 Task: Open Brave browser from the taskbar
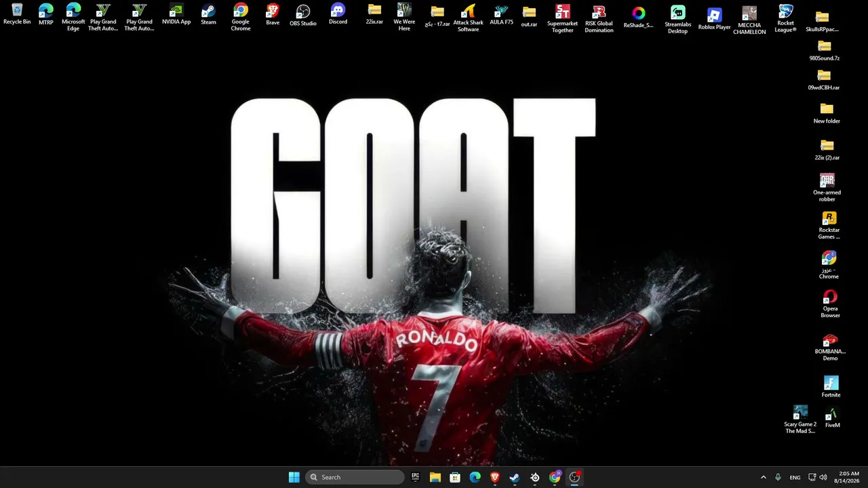pos(495,477)
